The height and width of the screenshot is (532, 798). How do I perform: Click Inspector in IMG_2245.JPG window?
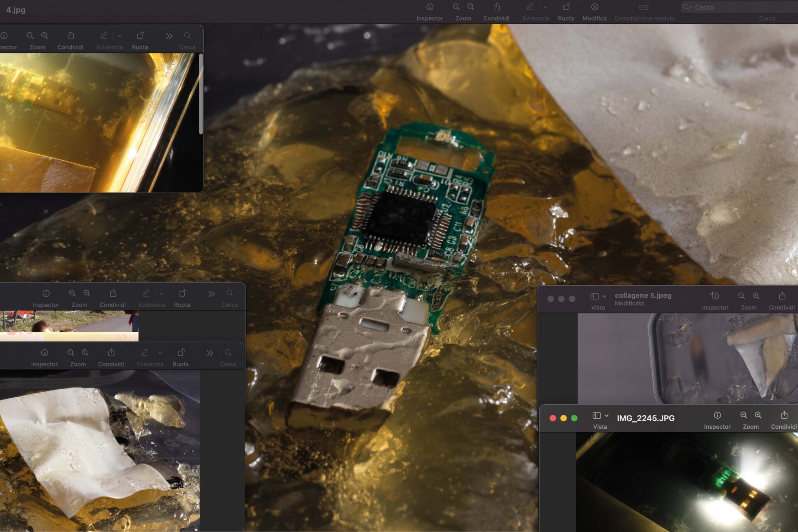(717, 415)
